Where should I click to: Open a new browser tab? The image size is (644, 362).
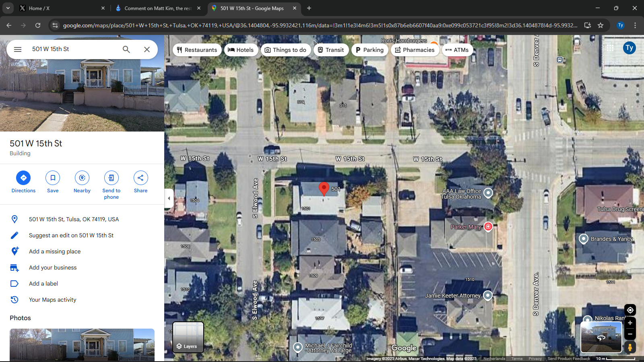pyautogui.click(x=309, y=8)
